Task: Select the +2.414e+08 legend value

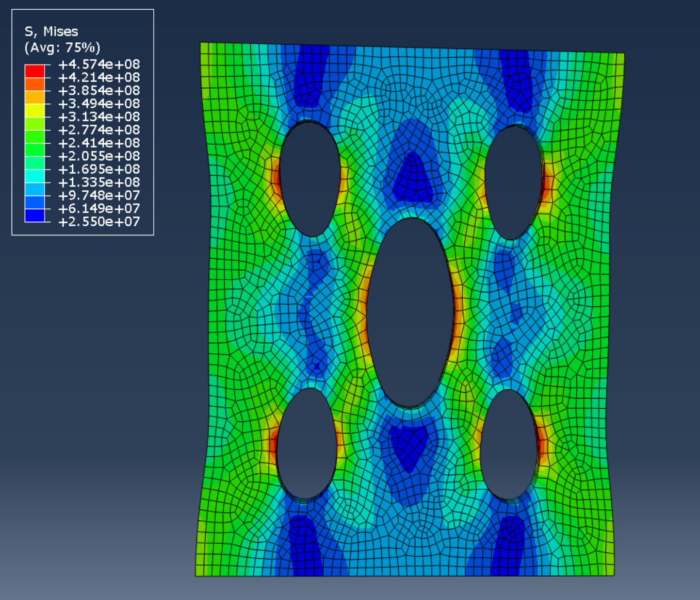Action: point(99,143)
